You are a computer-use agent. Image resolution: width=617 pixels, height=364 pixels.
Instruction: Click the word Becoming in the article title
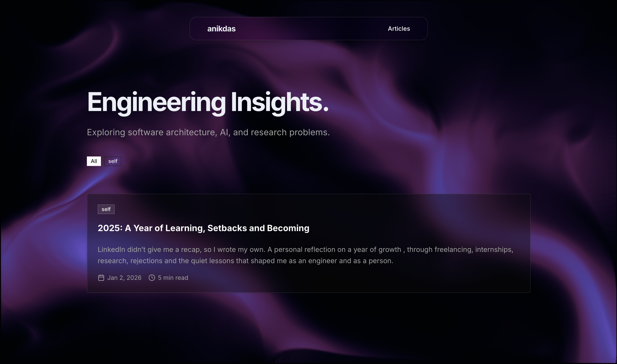click(x=288, y=228)
